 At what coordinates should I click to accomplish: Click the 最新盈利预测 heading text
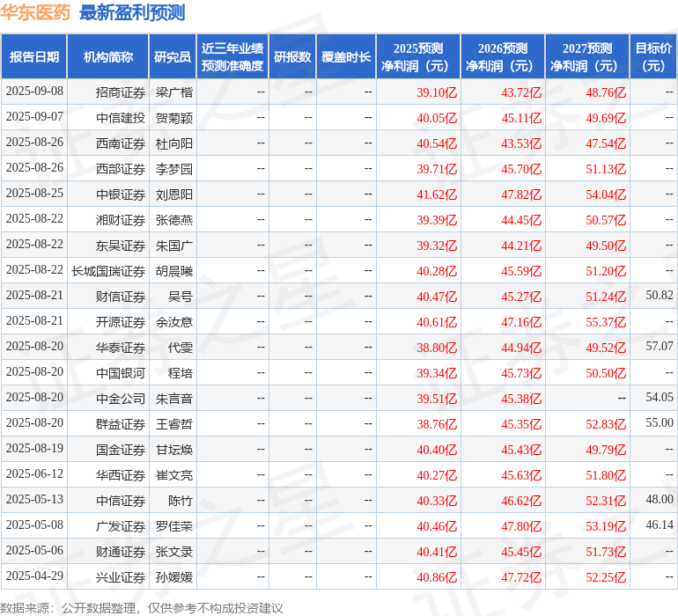click(x=132, y=12)
